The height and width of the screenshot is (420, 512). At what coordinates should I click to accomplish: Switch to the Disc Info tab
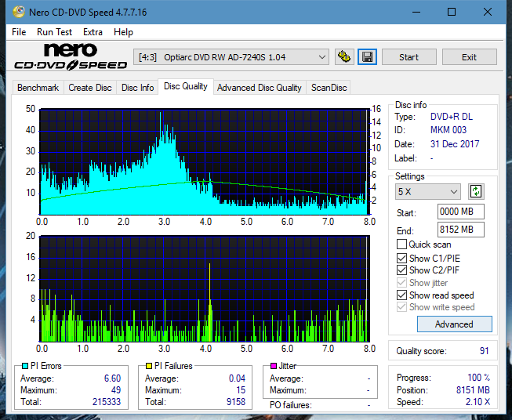[x=137, y=88]
